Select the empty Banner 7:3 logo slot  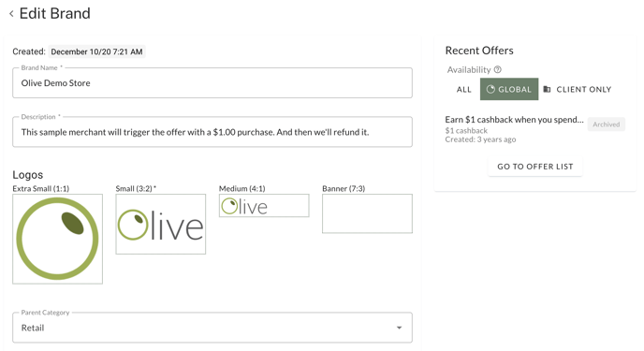point(367,213)
